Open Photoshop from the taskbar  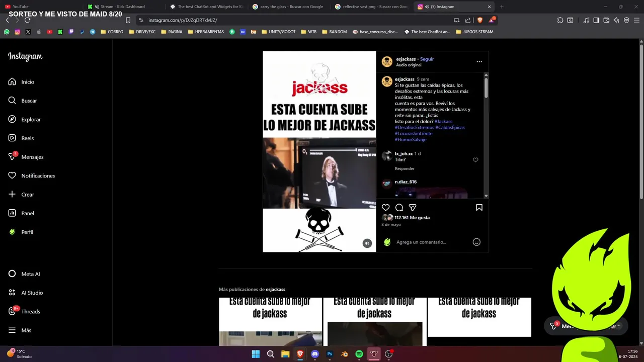coord(330,354)
